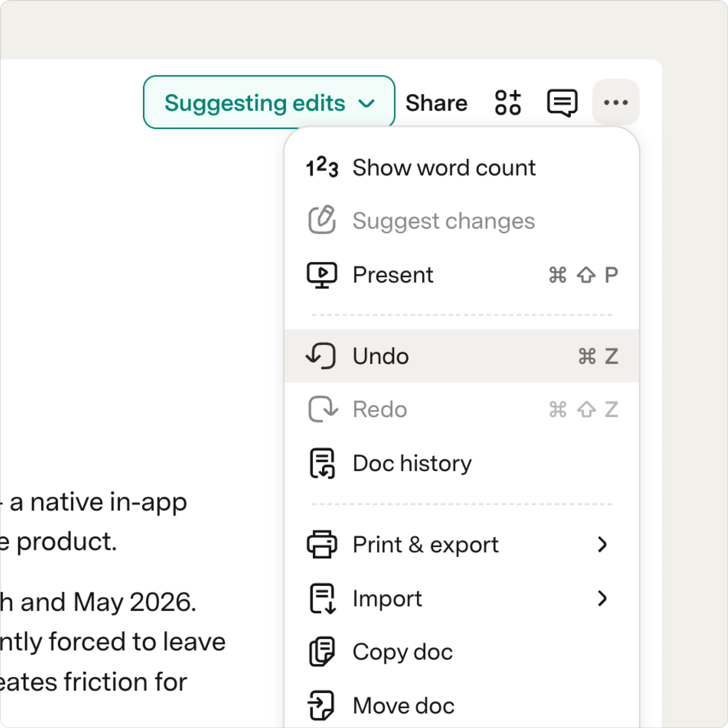This screenshot has height=728, width=728.
Task: Click the Copy doc icon
Action: pos(322,652)
